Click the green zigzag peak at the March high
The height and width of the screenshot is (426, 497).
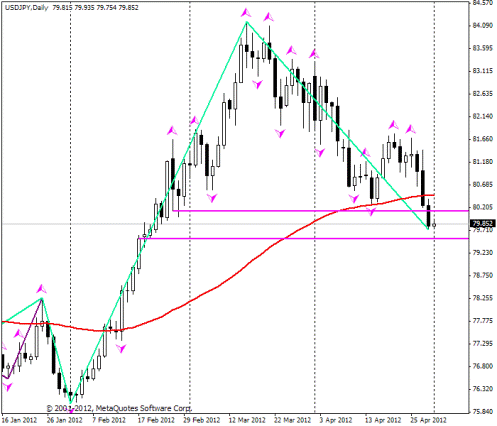(x=247, y=22)
